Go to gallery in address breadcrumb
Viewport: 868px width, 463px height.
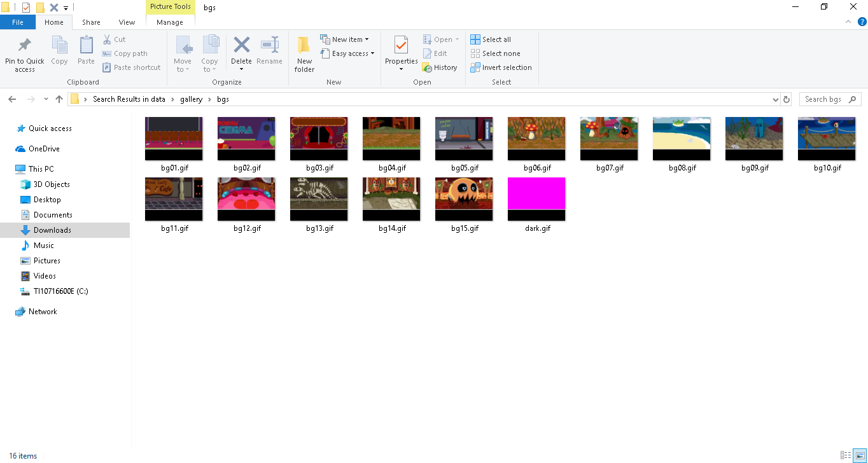point(191,99)
